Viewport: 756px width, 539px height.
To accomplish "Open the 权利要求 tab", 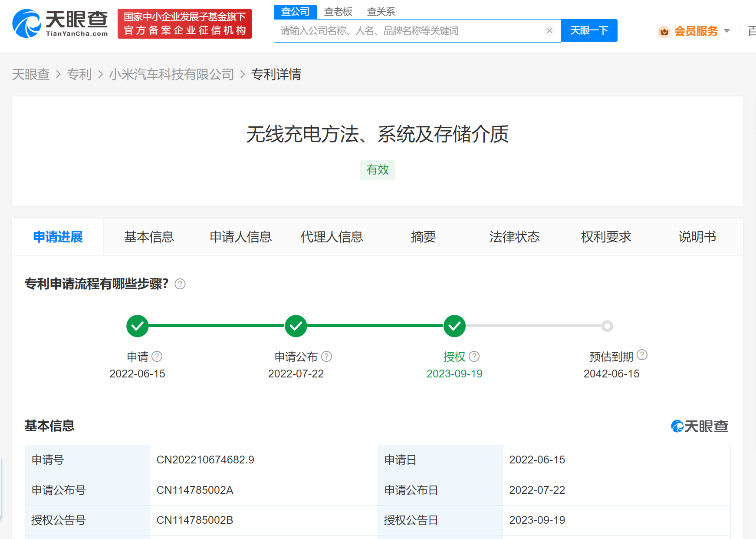I will coord(606,237).
